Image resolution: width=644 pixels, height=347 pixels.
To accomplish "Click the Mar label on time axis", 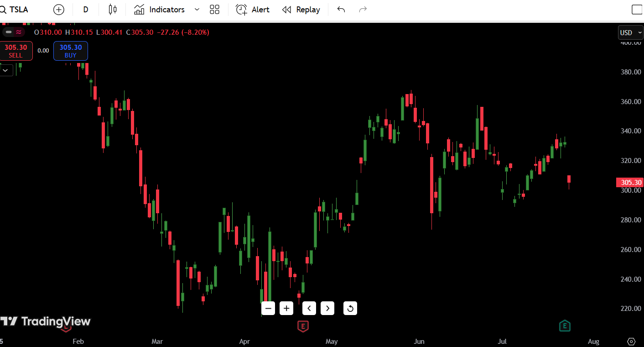I will (x=157, y=342).
